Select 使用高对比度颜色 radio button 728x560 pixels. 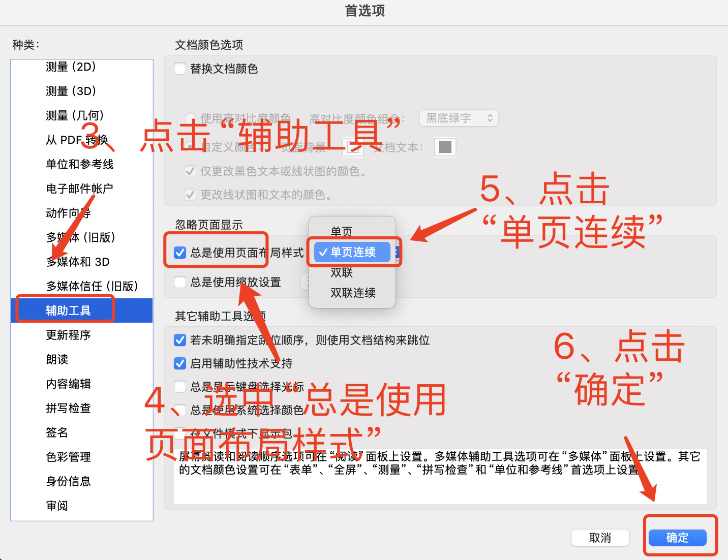(190, 118)
